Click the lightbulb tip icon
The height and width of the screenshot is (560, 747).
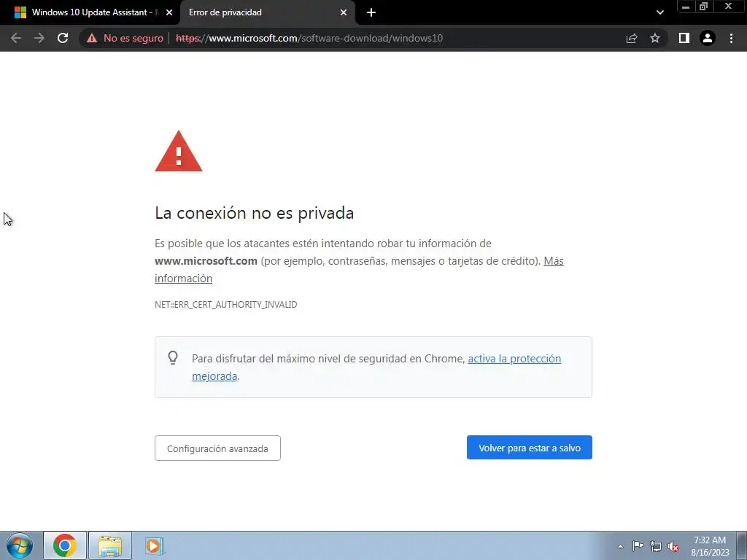click(x=173, y=357)
